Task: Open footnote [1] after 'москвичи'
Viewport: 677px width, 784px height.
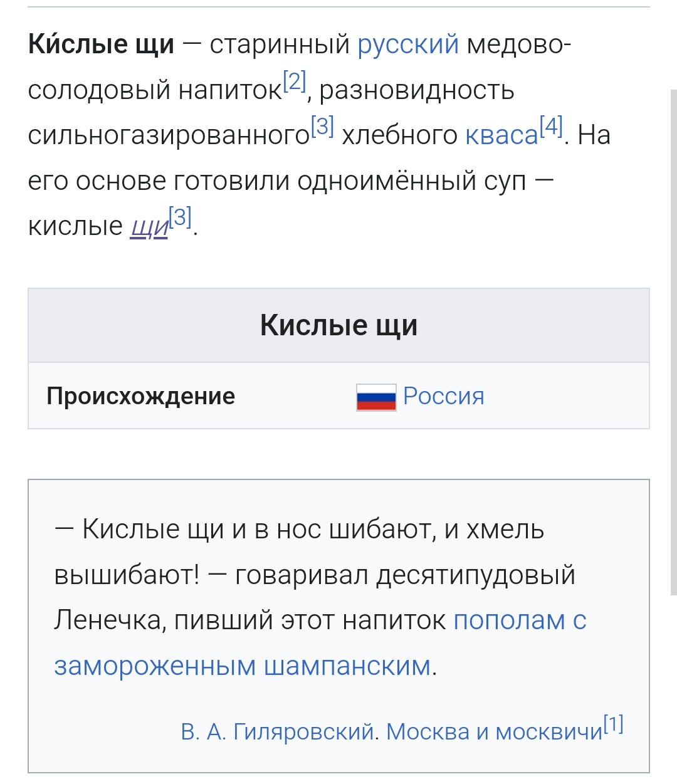Action: 614,724
